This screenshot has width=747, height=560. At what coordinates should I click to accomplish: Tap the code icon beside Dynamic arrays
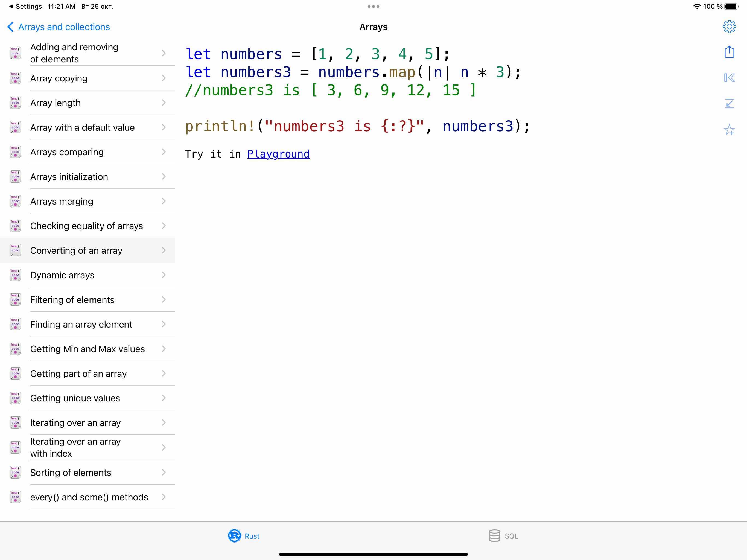tap(15, 275)
